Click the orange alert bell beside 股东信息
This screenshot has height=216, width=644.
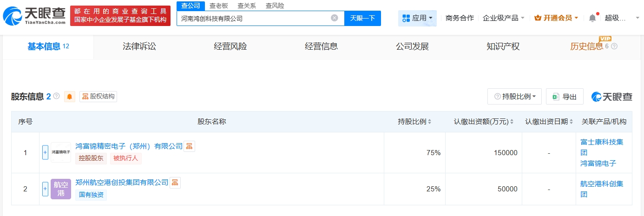tap(70, 97)
